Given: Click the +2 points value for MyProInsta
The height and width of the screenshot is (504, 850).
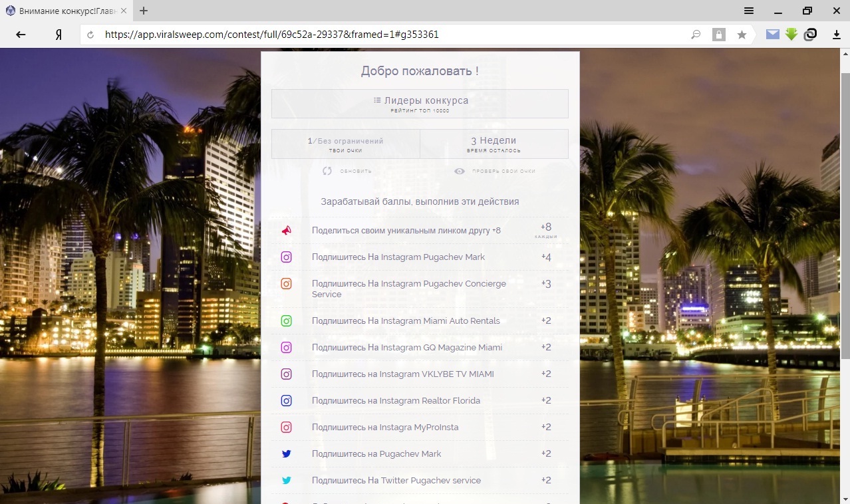Looking at the screenshot, I should 546,428.
